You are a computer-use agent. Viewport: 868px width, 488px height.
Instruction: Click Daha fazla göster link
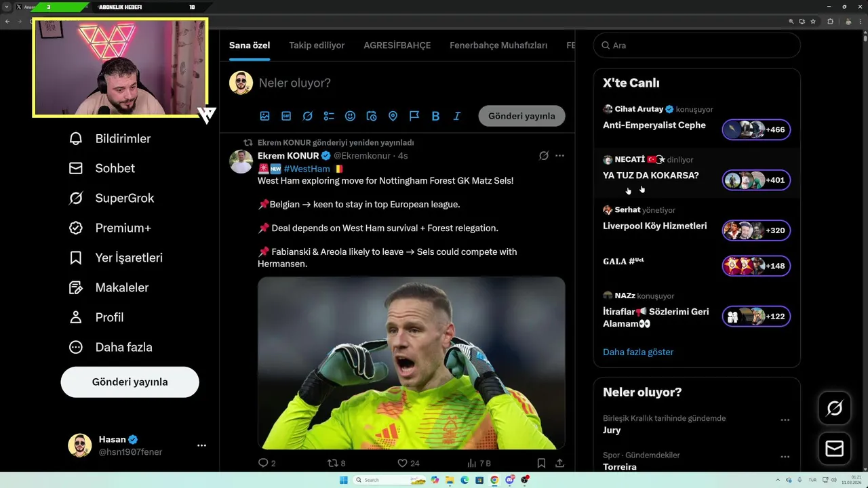click(638, 352)
